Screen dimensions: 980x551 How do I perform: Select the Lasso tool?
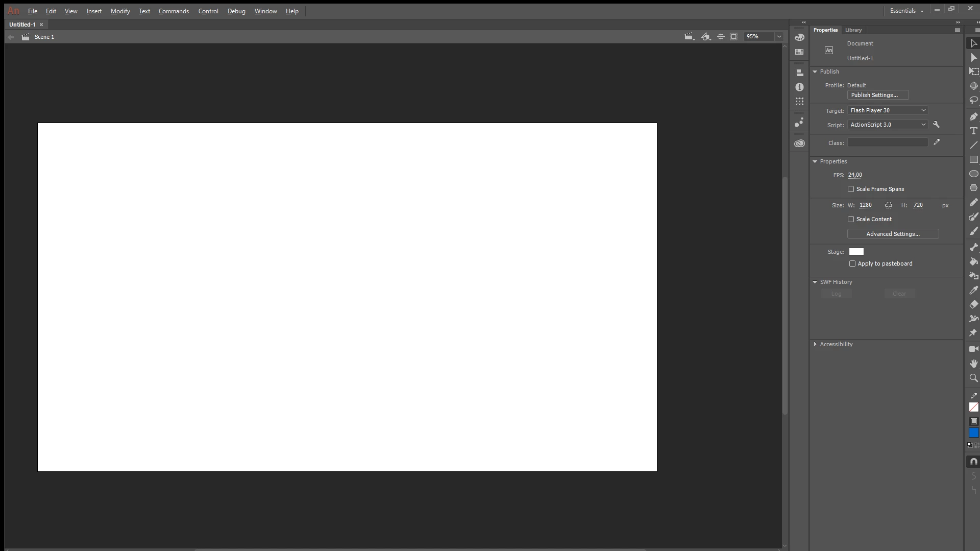coord(973,100)
